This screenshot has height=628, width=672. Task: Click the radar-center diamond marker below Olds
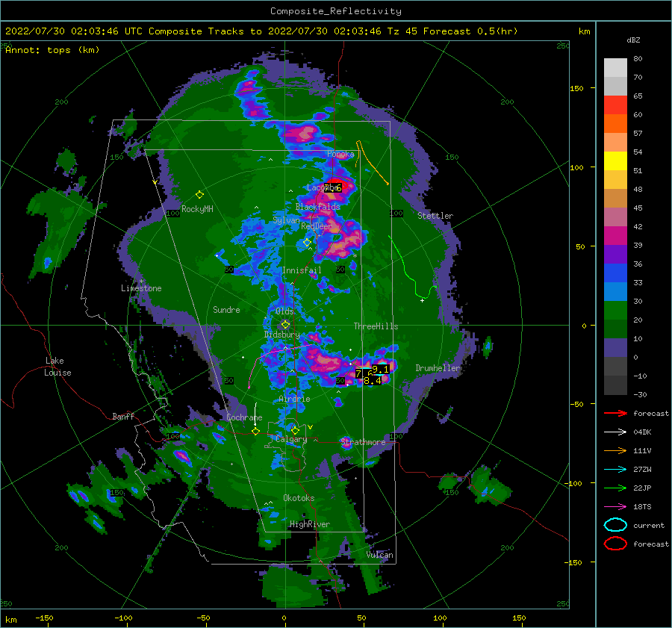pos(285,325)
